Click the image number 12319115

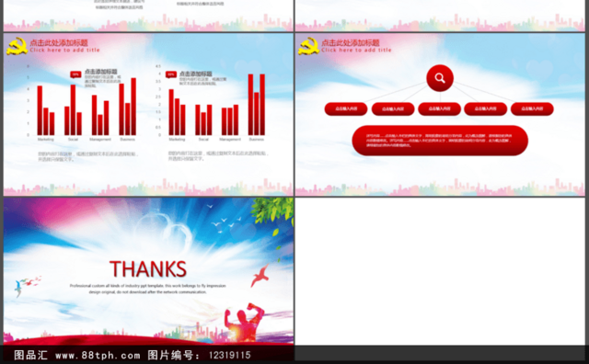[x=229, y=355]
